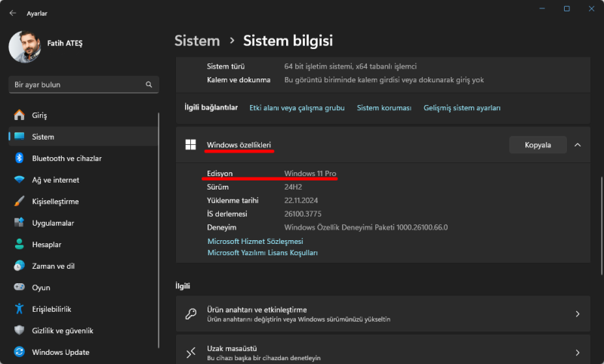Click the back arrow next to Ayarlar
Viewport: 604px width, 364px height.
tap(13, 13)
